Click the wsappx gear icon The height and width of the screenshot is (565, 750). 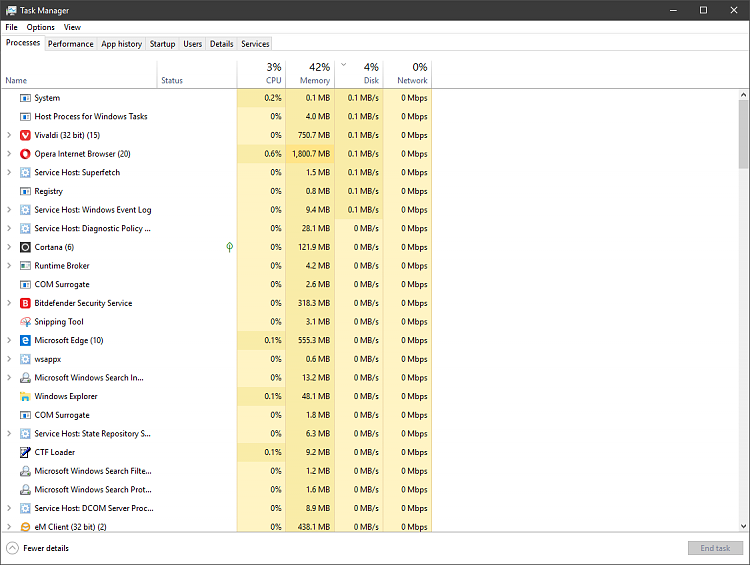pyautogui.click(x=25, y=359)
